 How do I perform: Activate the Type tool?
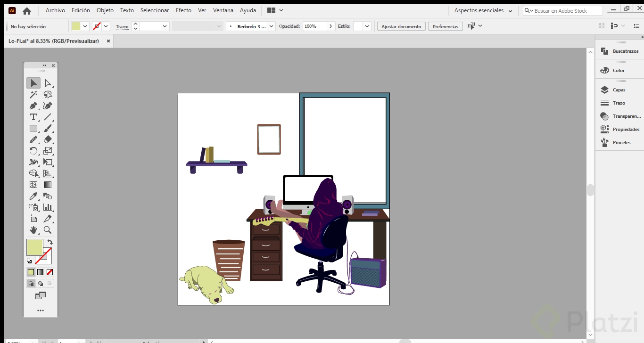(x=33, y=117)
